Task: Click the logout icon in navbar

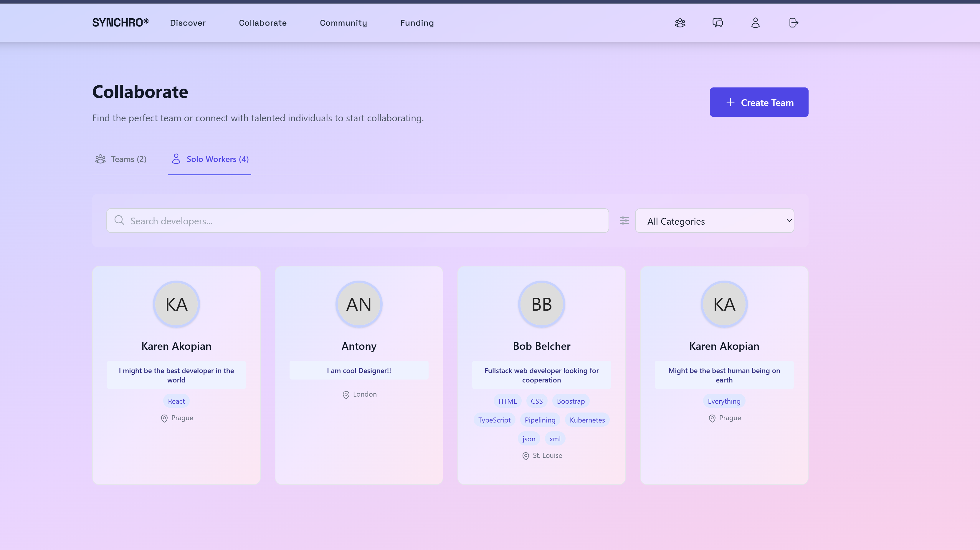Action: tap(793, 23)
